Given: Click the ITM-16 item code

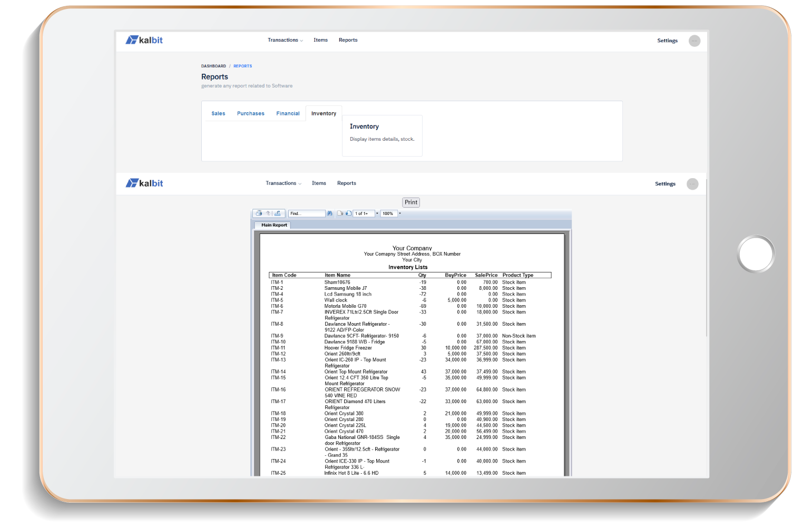Looking at the screenshot, I should (278, 390).
